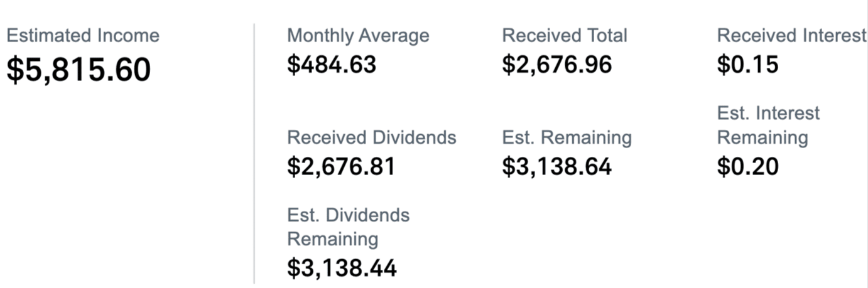Select the $3,138.64 estimated remaining value
This screenshot has width=868, height=288.
click(x=557, y=166)
